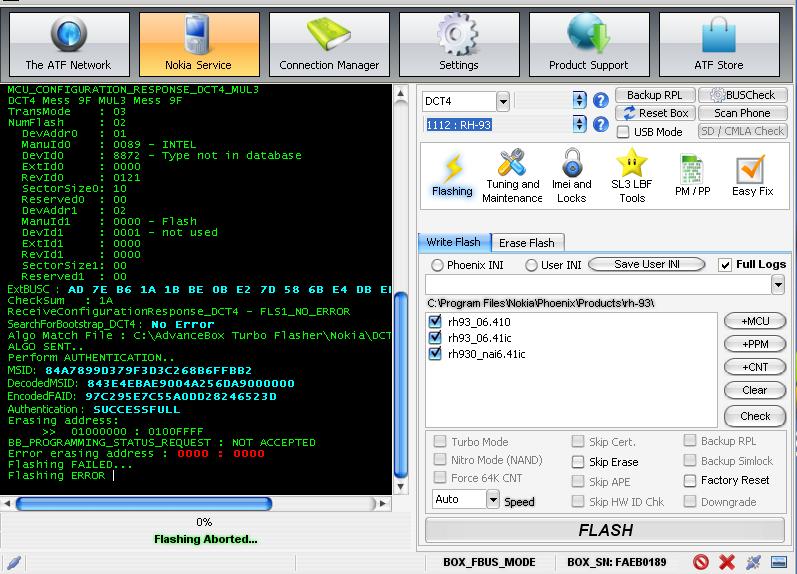Click stepper next to DCT4 dropdown

[x=579, y=100]
